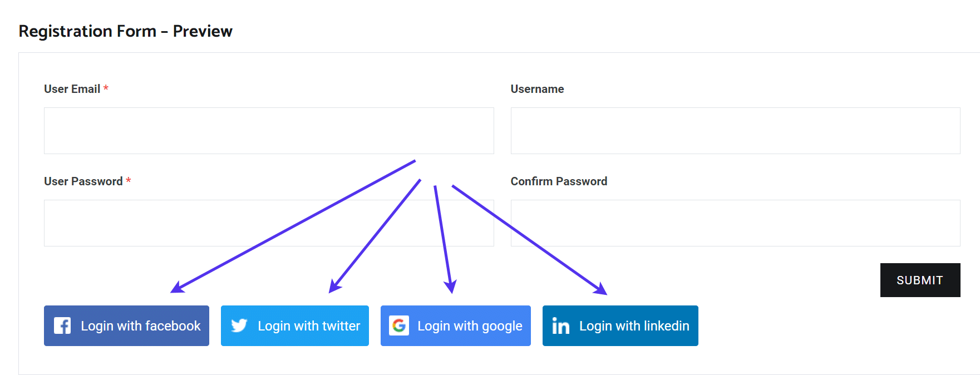Screen dimensions: 980x375
Task: Click inside the Username input field
Action: click(735, 130)
